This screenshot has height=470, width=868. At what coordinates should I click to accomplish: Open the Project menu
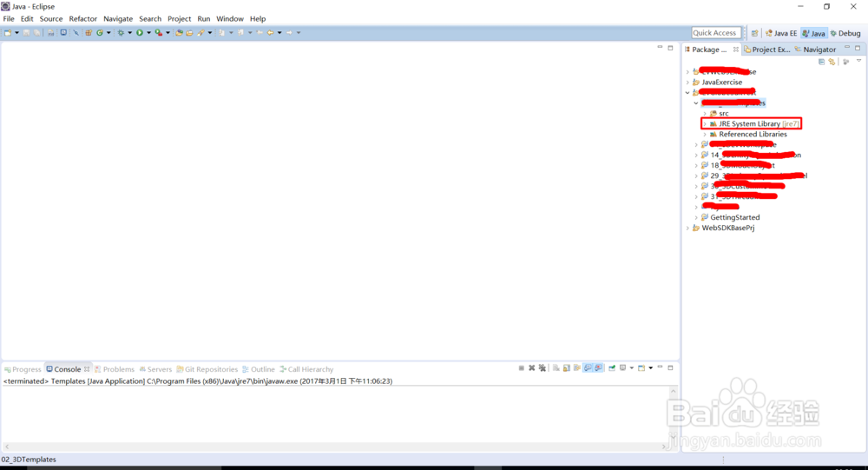click(x=180, y=19)
